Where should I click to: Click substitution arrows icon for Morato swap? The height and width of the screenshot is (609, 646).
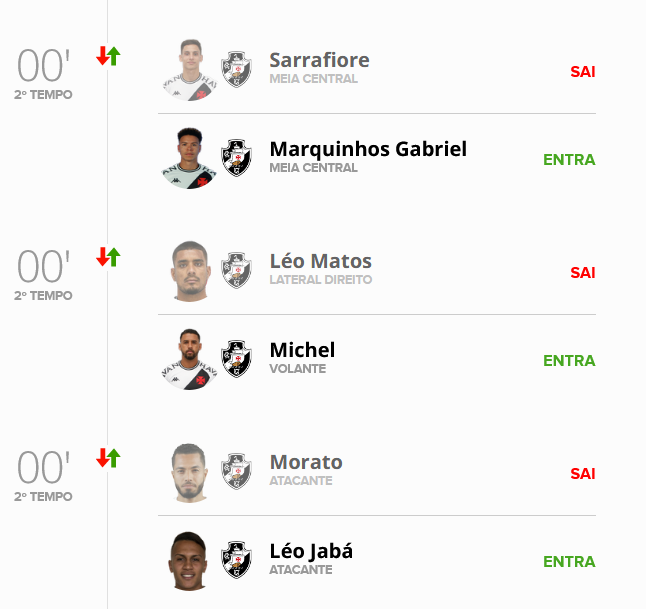click(x=108, y=458)
